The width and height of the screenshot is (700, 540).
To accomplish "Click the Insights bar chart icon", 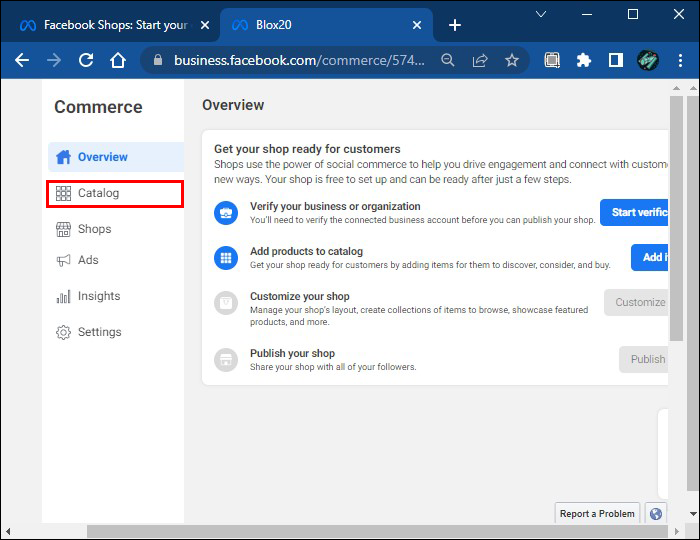I will coord(63,296).
